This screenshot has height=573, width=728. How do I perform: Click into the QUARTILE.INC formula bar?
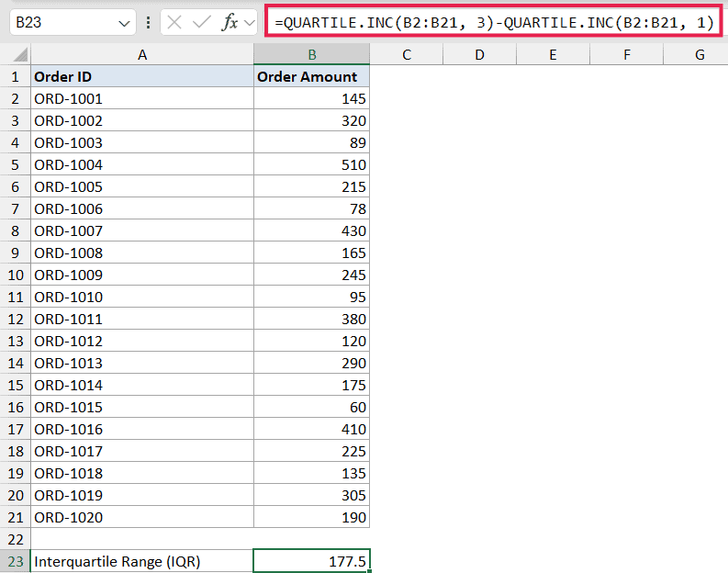click(494, 22)
